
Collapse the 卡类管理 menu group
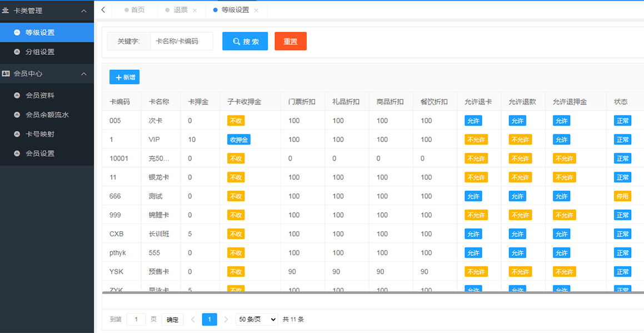pyautogui.click(x=83, y=11)
